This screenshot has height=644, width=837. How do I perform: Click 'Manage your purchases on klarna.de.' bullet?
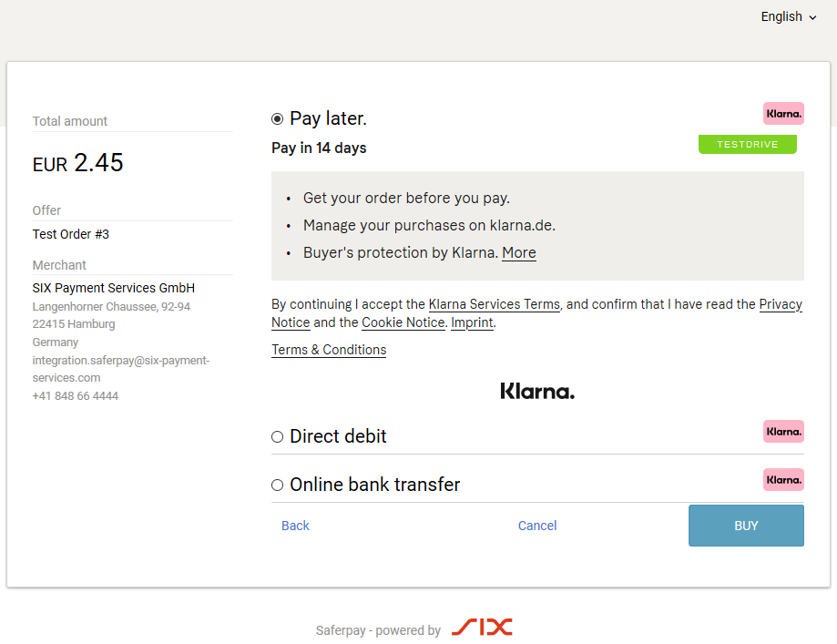click(x=429, y=225)
